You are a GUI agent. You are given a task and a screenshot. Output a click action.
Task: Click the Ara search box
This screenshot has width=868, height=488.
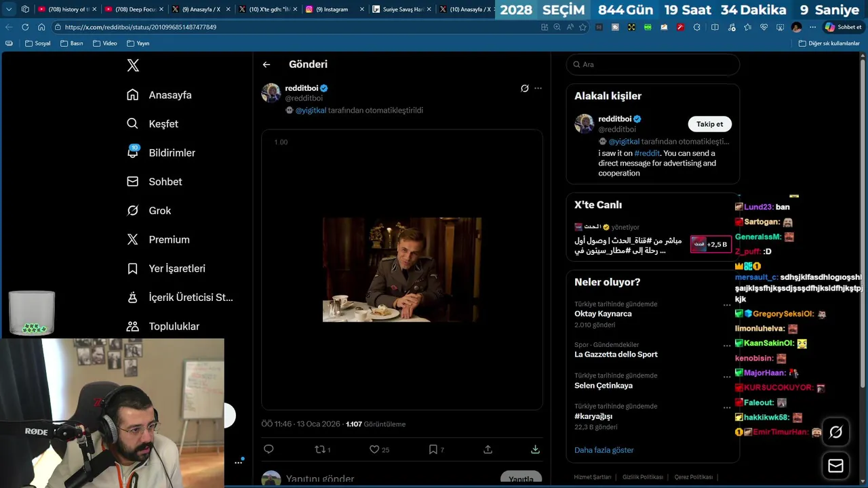[x=653, y=64]
